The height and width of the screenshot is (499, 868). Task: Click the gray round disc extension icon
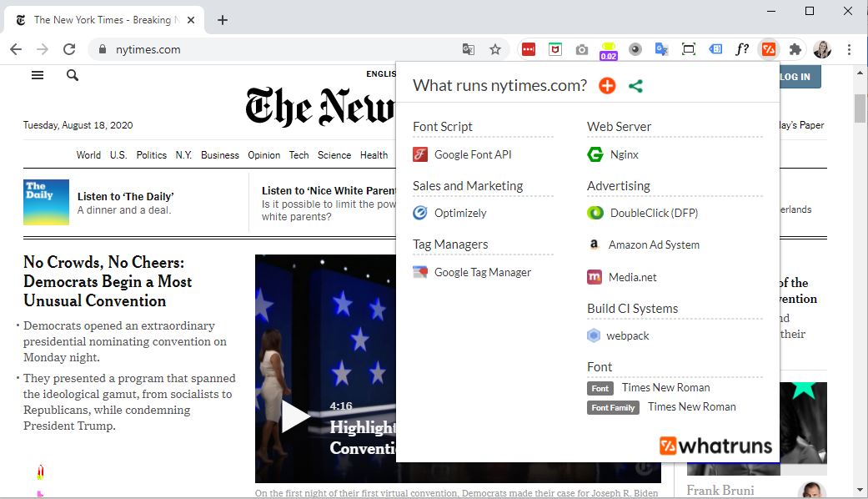click(635, 49)
